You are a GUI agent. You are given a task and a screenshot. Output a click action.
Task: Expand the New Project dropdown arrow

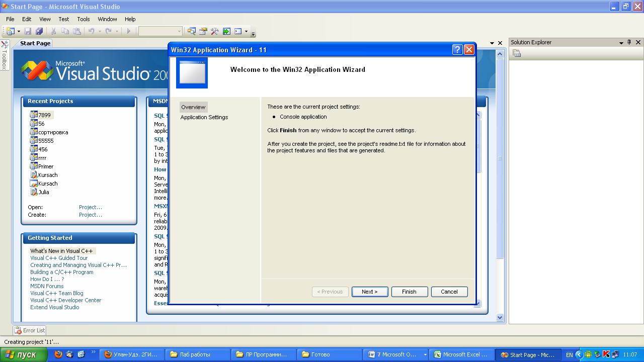[19, 31]
